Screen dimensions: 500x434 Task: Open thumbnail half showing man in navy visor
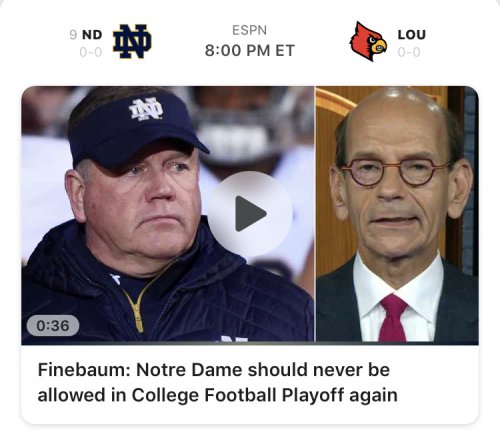(168, 215)
